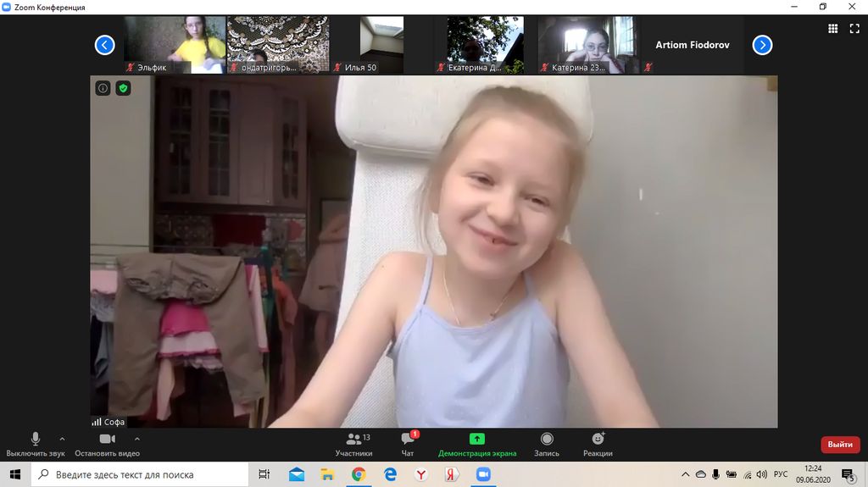Click the green encryption shield icon
868x487 pixels.
tap(124, 88)
